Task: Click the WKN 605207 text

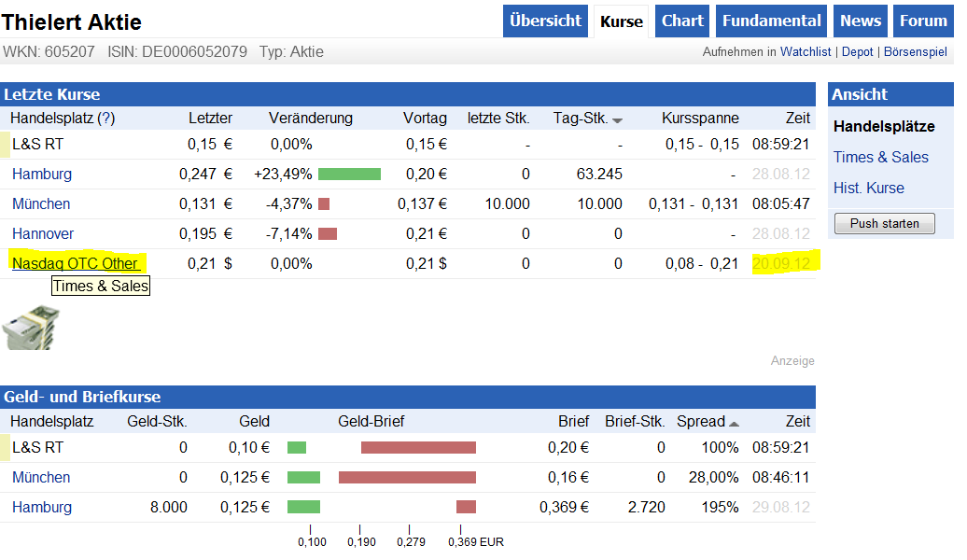Action: (x=49, y=52)
